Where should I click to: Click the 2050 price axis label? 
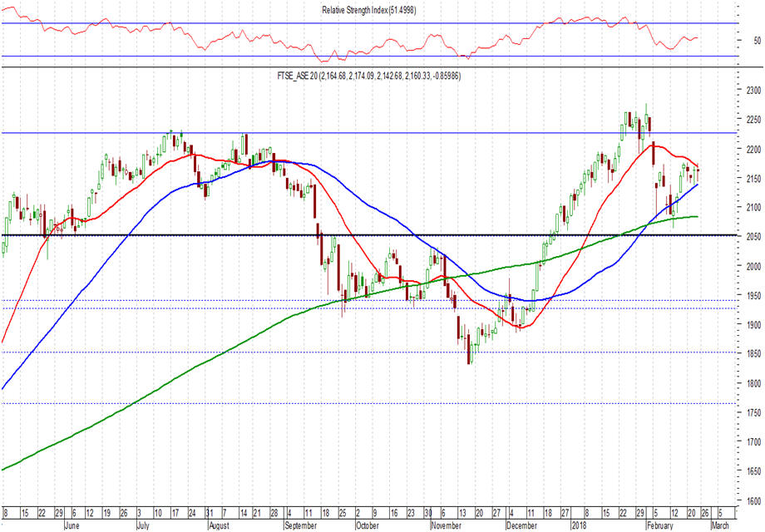pos(753,237)
